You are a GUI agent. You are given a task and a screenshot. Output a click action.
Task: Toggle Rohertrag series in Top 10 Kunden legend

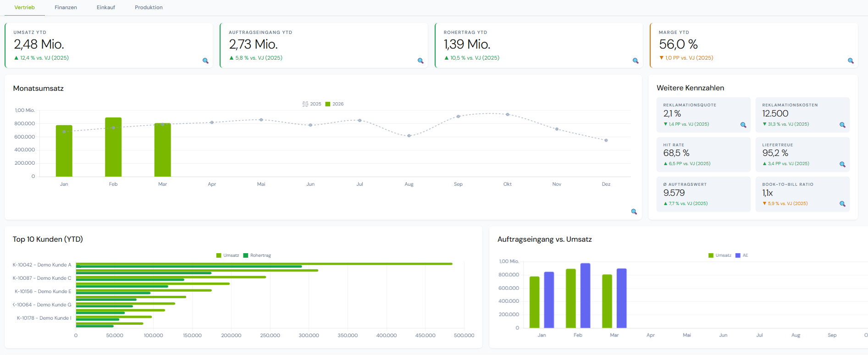coord(257,255)
